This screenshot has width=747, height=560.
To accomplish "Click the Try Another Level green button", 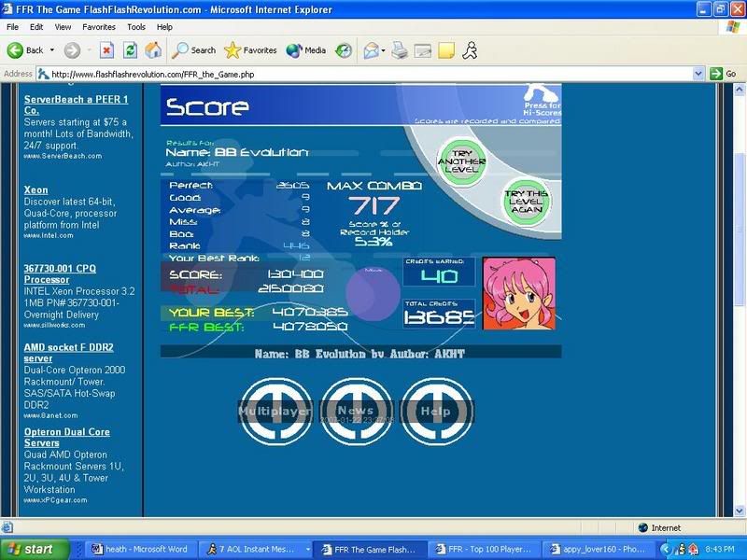I will (x=461, y=161).
